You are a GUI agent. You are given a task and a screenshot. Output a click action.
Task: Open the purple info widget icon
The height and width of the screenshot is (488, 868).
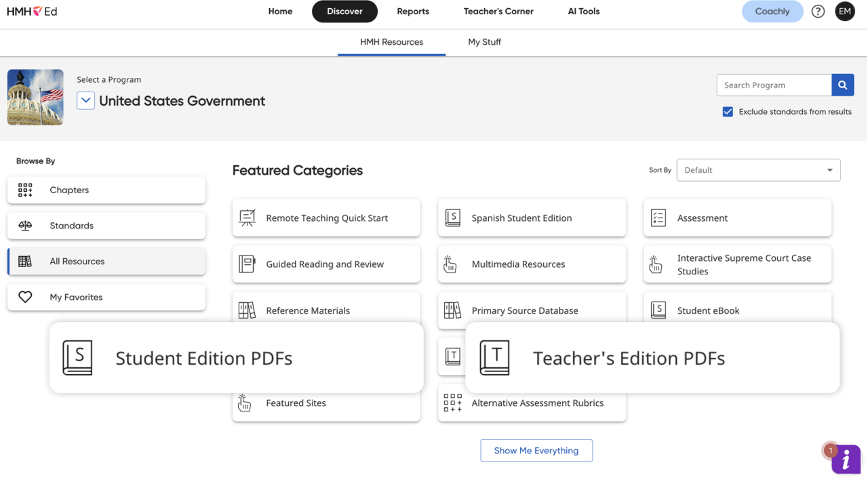(x=846, y=460)
